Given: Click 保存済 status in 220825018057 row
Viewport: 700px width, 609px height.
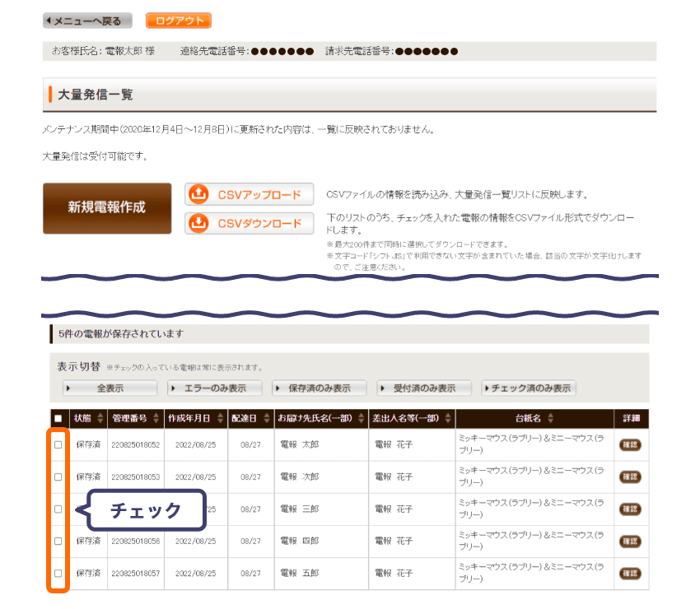Looking at the screenshot, I should point(88,574).
